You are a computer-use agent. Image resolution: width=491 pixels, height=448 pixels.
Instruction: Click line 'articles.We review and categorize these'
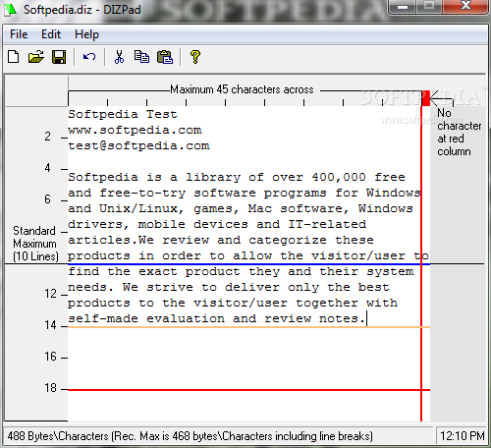point(221,240)
